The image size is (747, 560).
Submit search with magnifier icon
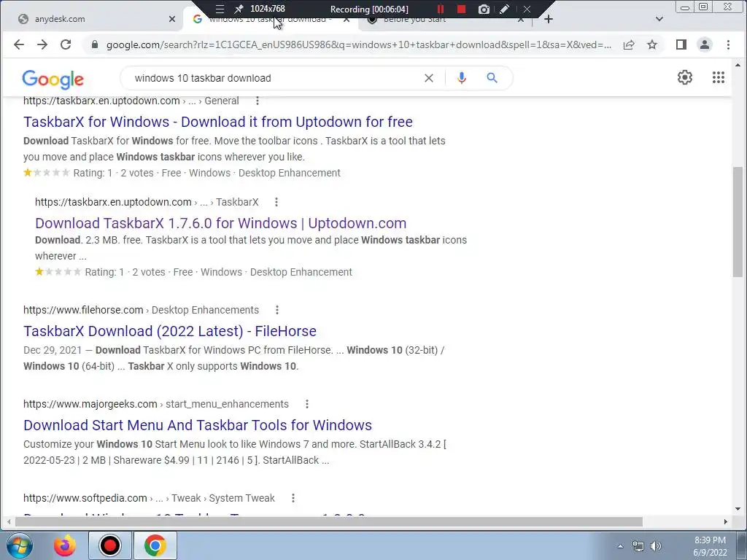tap(492, 78)
